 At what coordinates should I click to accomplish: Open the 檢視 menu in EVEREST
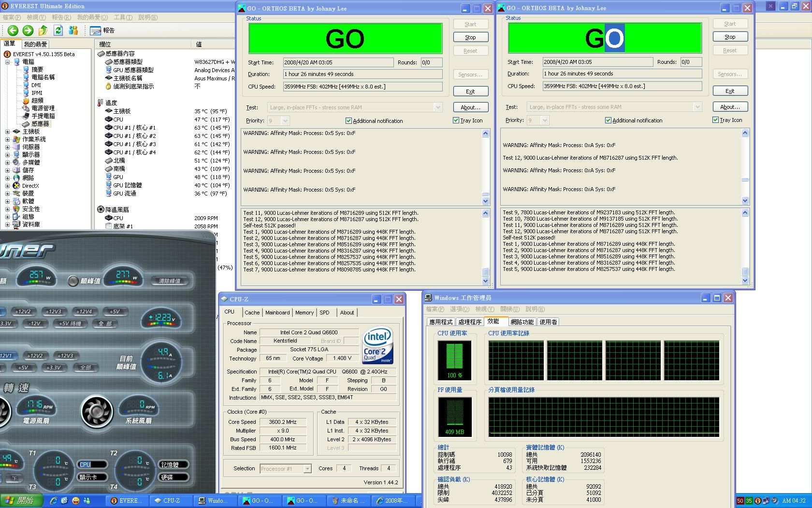(x=36, y=17)
